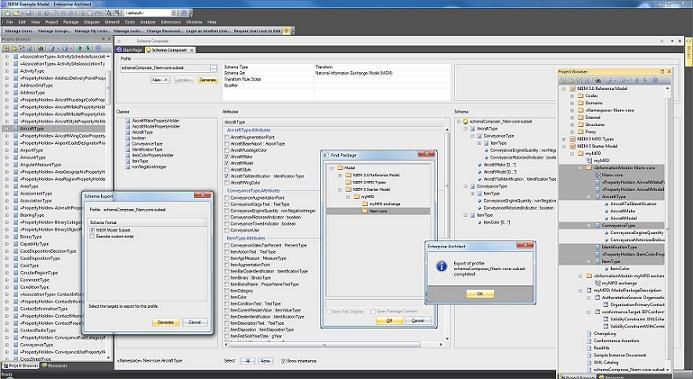Toggle the Show inheritance checkbox

283,361
